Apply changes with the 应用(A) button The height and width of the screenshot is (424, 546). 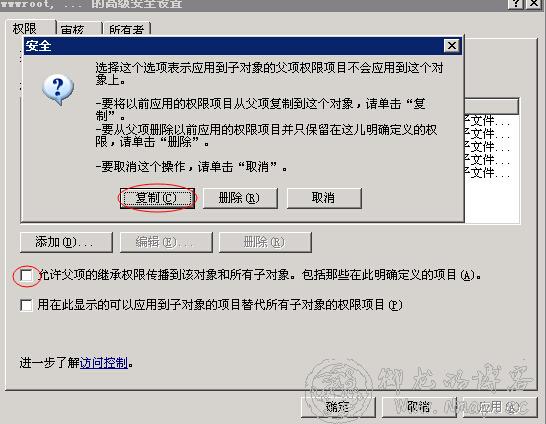pyautogui.click(x=500, y=407)
